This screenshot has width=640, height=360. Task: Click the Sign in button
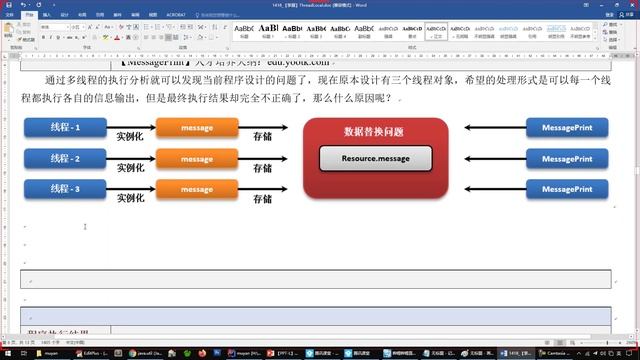609,15
